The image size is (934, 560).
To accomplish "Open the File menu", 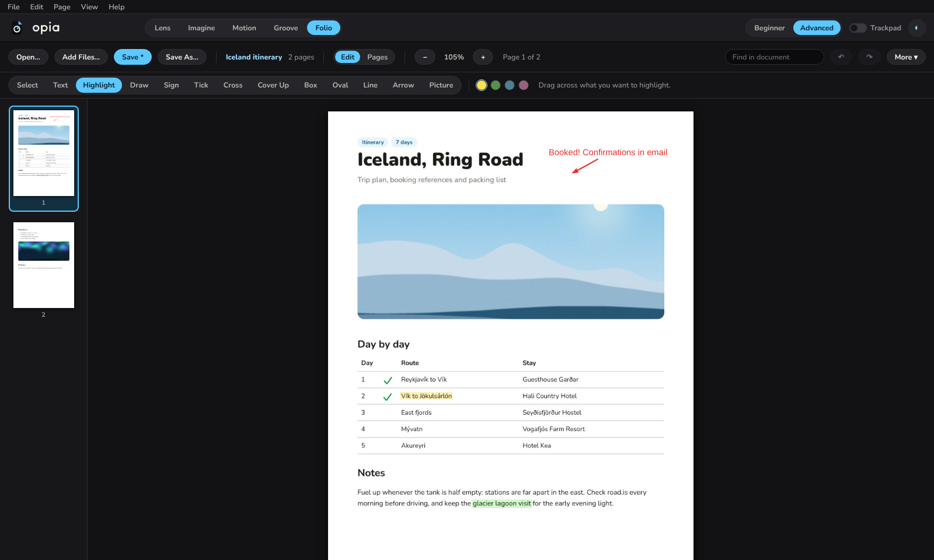I will pyautogui.click(x=13, y=7).
